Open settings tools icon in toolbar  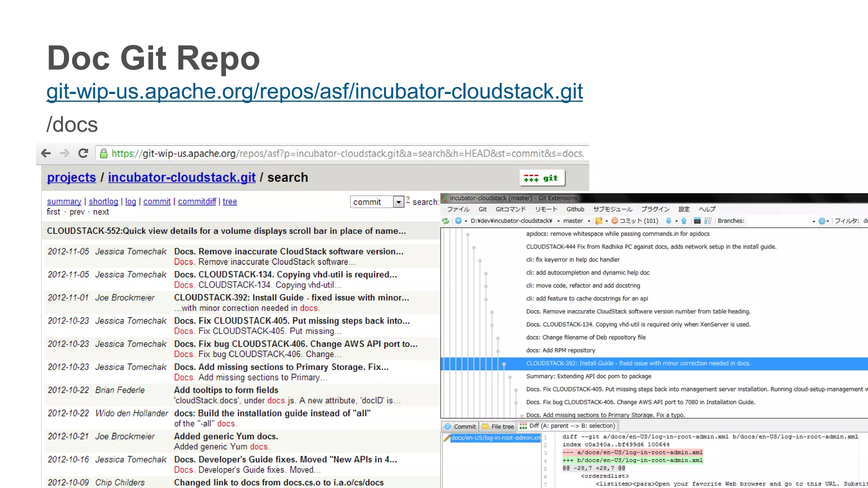[x=708, y=221]
